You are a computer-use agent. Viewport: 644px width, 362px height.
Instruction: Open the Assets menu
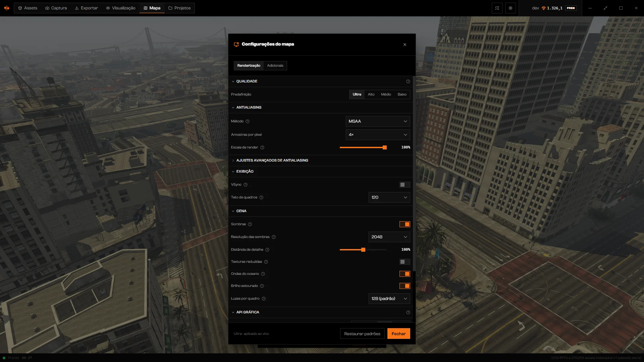click(x=28, y=8)
